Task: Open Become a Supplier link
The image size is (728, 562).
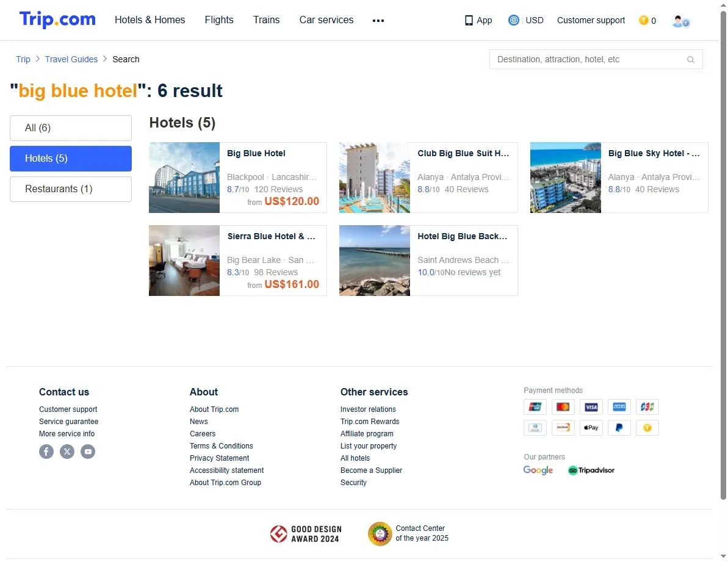Action: tap(372, 470)
